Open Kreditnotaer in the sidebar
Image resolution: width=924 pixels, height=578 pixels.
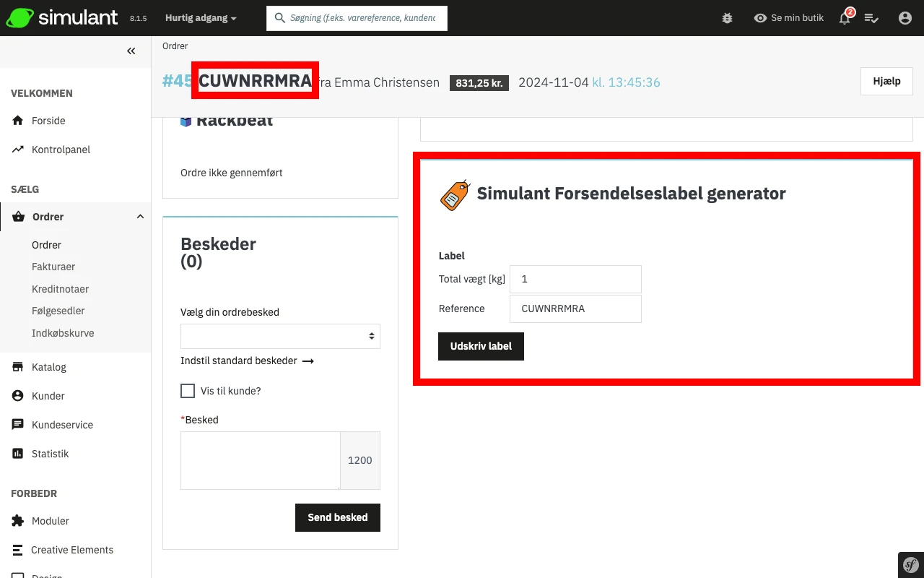point(60,288)
